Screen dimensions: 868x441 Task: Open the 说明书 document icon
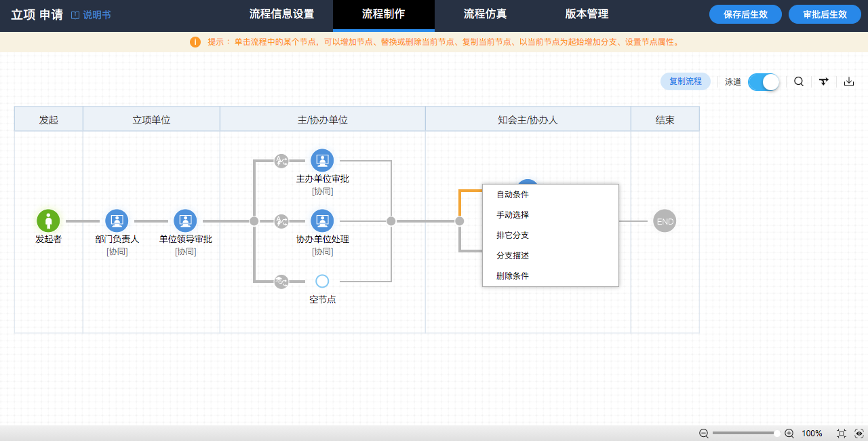pyautogui.click(x=75, y=15)
